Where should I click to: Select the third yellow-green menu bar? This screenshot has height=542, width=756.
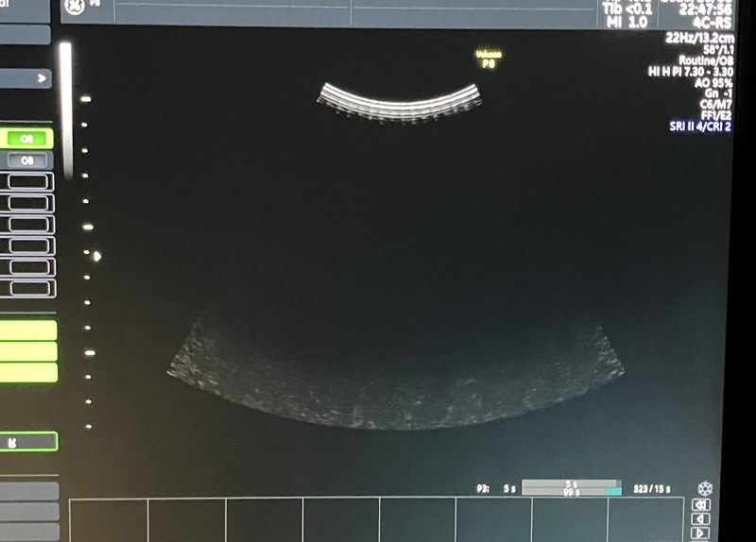27,372
